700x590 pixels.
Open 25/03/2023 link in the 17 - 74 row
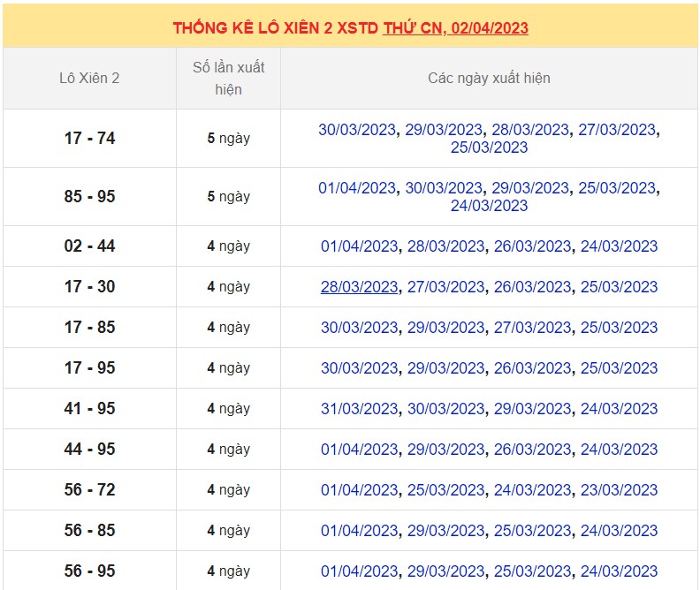click(489, 147)
